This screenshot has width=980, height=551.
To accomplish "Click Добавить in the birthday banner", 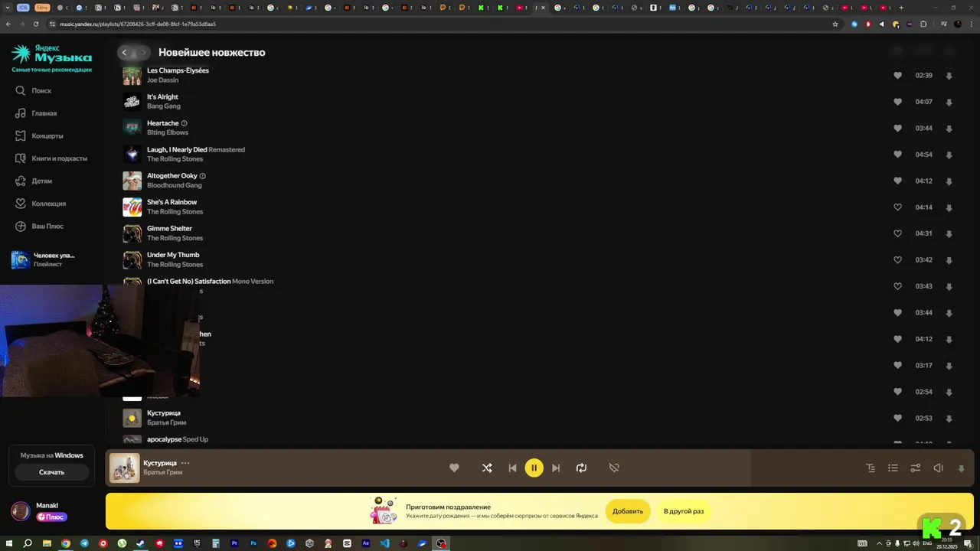I will click(628, 511).
